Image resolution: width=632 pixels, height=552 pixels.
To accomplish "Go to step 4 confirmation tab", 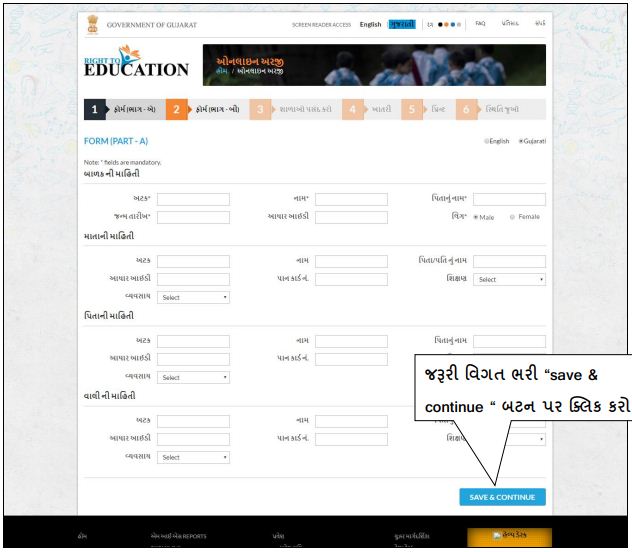I will (x=371, y=109).
